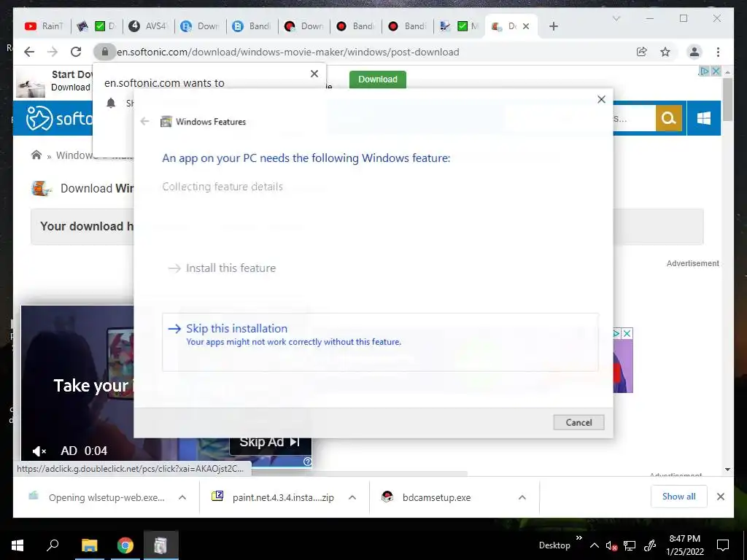Click Skip Ad button

(270, 443)
